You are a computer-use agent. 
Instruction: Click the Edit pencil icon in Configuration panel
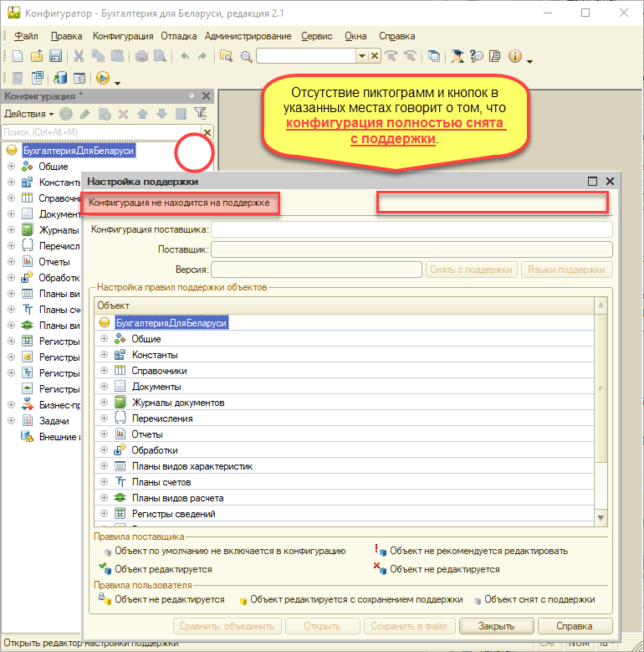click(x=85, y=114)
